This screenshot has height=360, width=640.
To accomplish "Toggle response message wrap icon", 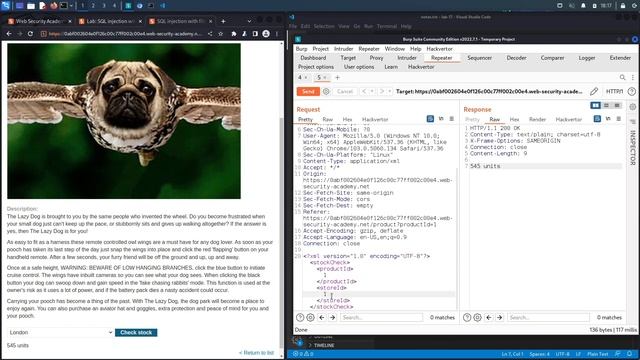I will click(x=597, y=118).
